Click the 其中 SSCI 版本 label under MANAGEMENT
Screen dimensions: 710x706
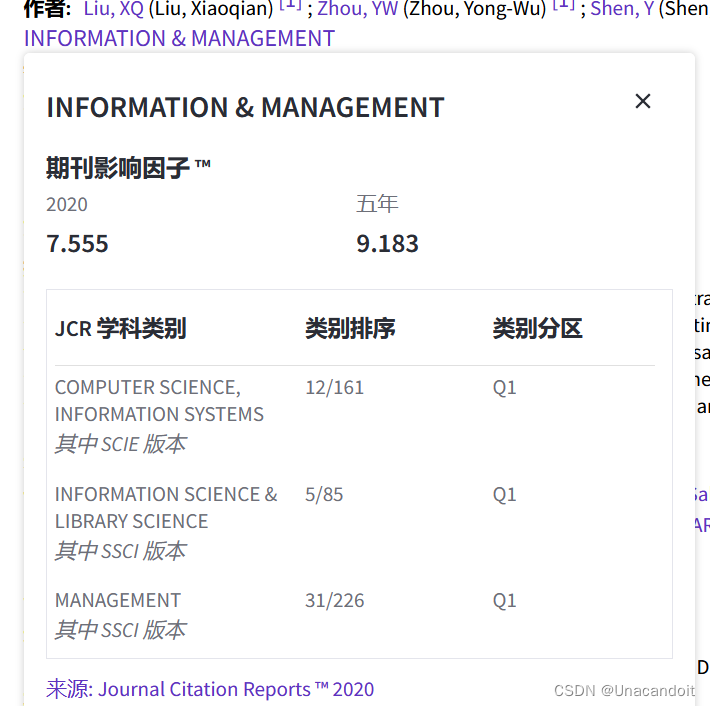click(120, 630)
